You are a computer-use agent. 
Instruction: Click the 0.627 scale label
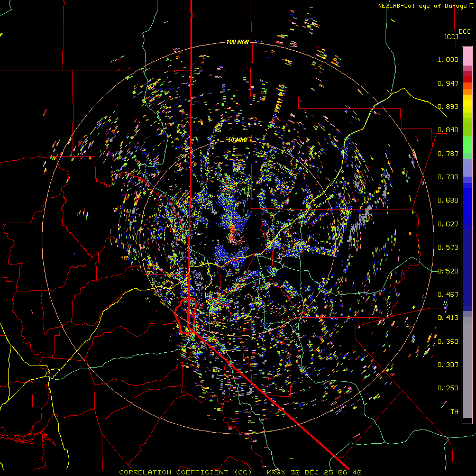click(x=448, y=224)
